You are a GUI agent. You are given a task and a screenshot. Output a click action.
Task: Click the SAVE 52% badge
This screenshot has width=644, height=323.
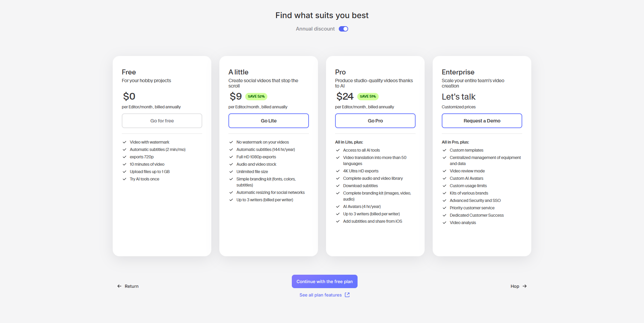pyautogui.click(x=256, y=97)
